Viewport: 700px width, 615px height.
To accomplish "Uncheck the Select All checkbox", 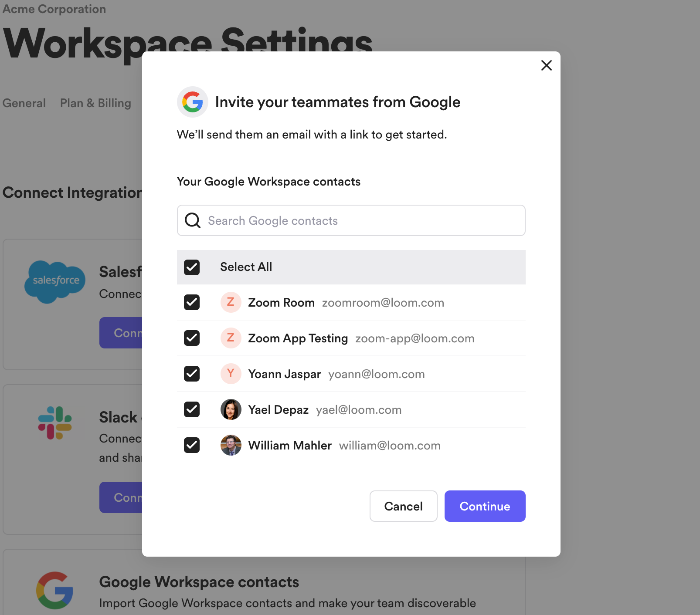I will pos(191,267).
